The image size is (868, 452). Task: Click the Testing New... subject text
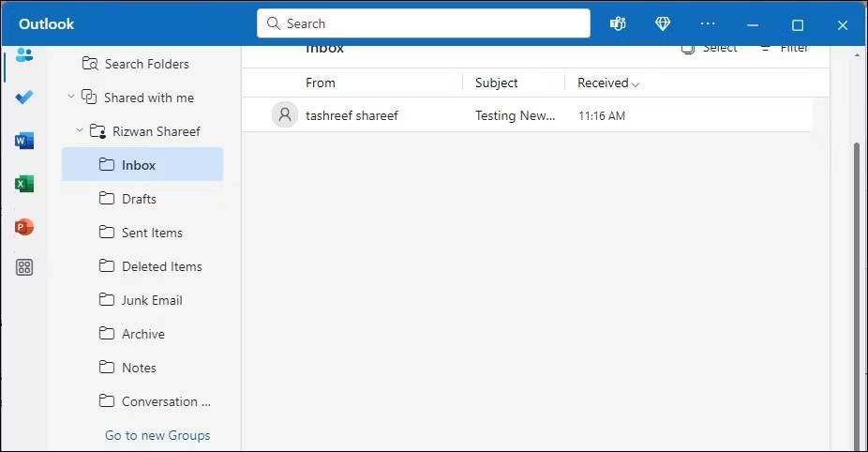(515, 115)
